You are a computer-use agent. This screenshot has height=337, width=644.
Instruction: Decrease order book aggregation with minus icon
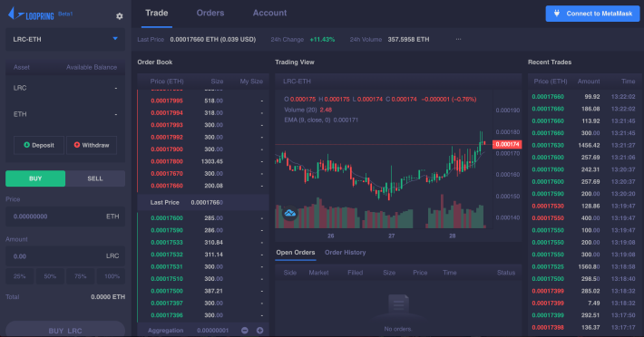tap(245, 331)
